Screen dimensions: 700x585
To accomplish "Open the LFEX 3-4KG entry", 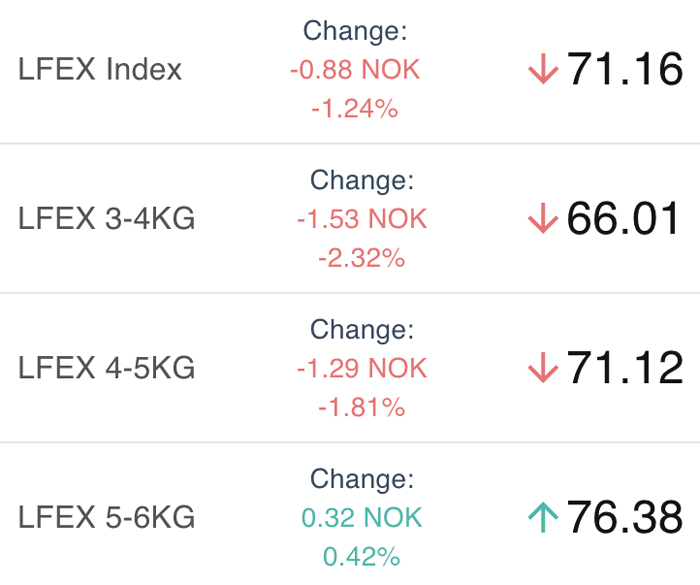I will coord(106,219).
